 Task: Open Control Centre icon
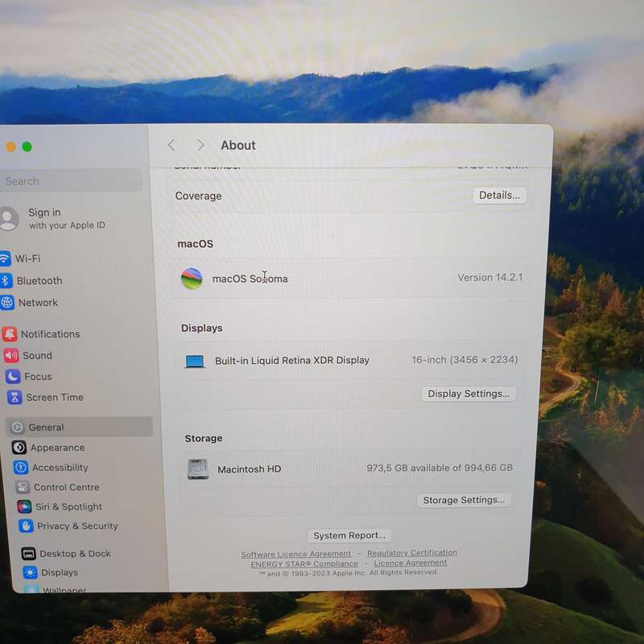click(23, 487)
